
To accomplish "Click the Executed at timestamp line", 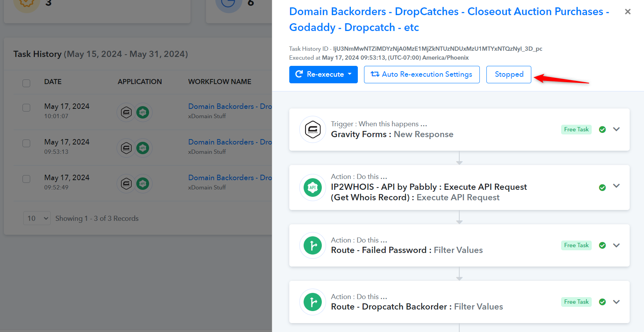I will click(379, 58).
